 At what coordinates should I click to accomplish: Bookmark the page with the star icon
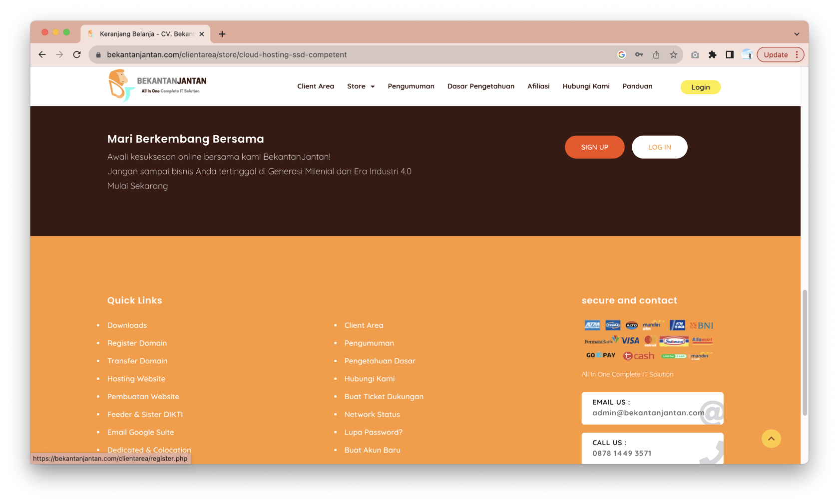pyautogui.click(x=673, y=55)
